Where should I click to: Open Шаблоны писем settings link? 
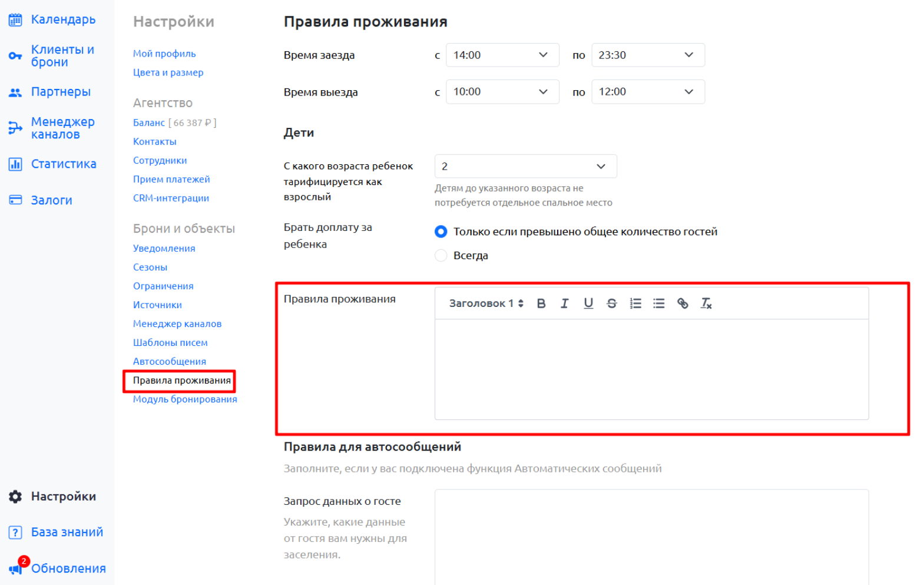pos(170,343)
